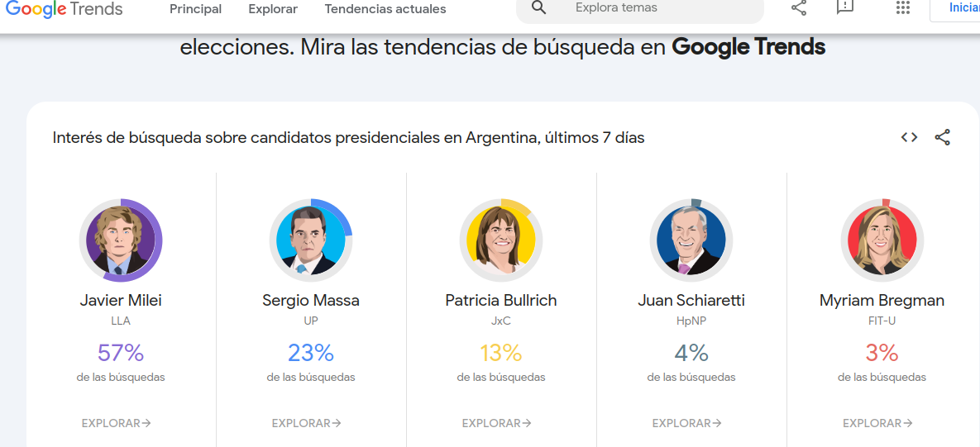Click the embed code icon on card
Screen dimensions: 980x447
point(910,138)
